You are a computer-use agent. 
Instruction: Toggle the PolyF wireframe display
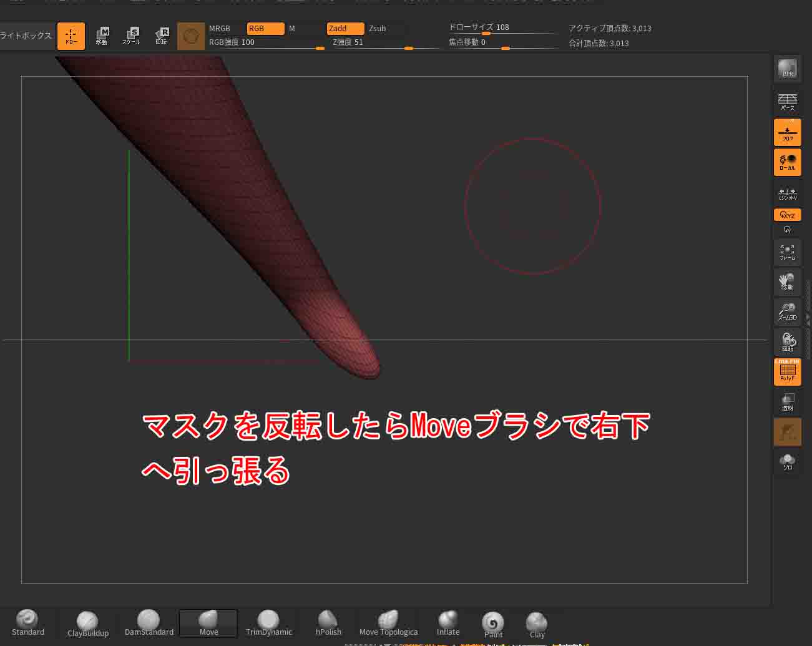pos(787,372)
